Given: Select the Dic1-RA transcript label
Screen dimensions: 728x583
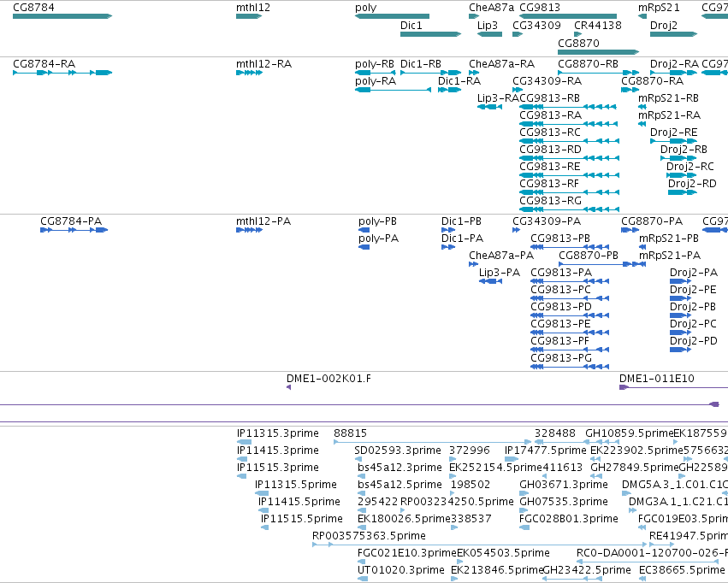Looking at the screenshot, I should [459, 81].
